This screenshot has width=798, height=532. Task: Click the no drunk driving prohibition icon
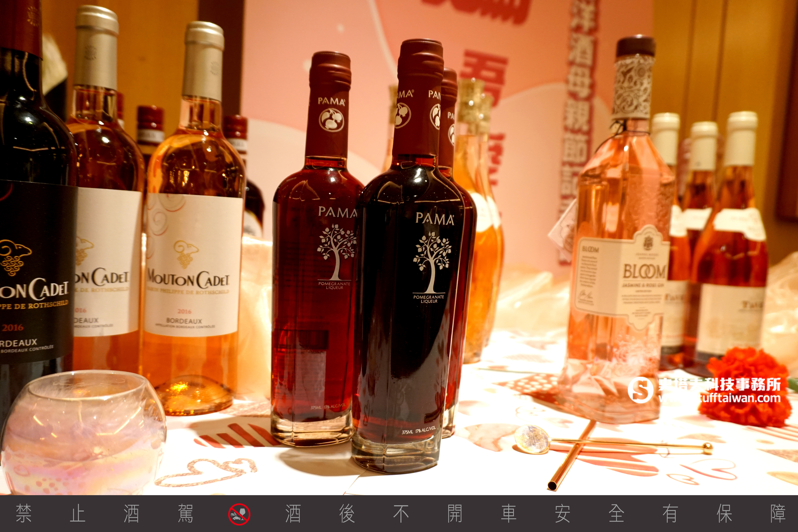[239, 514]
